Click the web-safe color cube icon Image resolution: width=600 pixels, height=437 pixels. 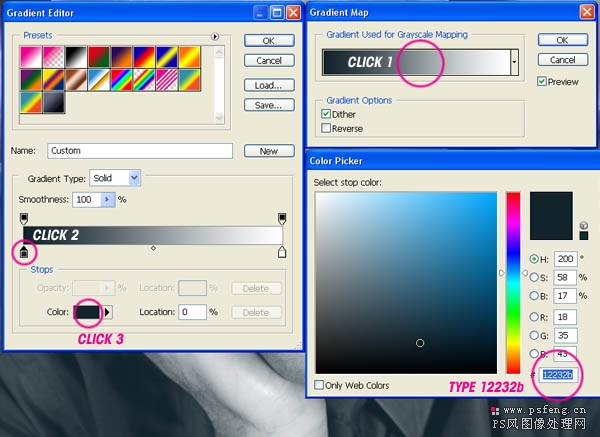[584, 225]
